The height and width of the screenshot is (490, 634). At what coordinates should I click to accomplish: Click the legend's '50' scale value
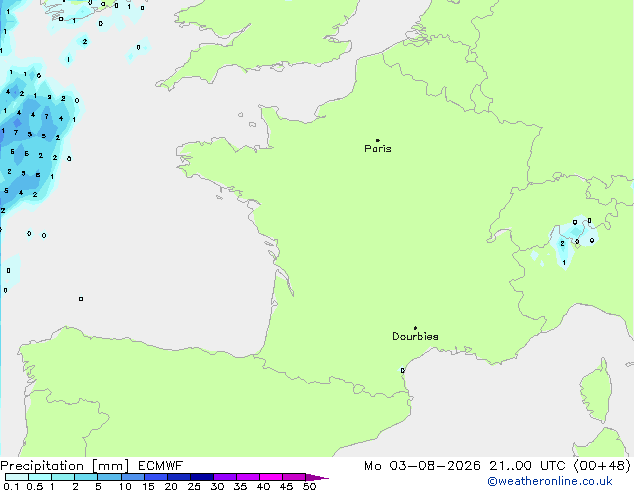pyautogui.click(x=309, y=486)
